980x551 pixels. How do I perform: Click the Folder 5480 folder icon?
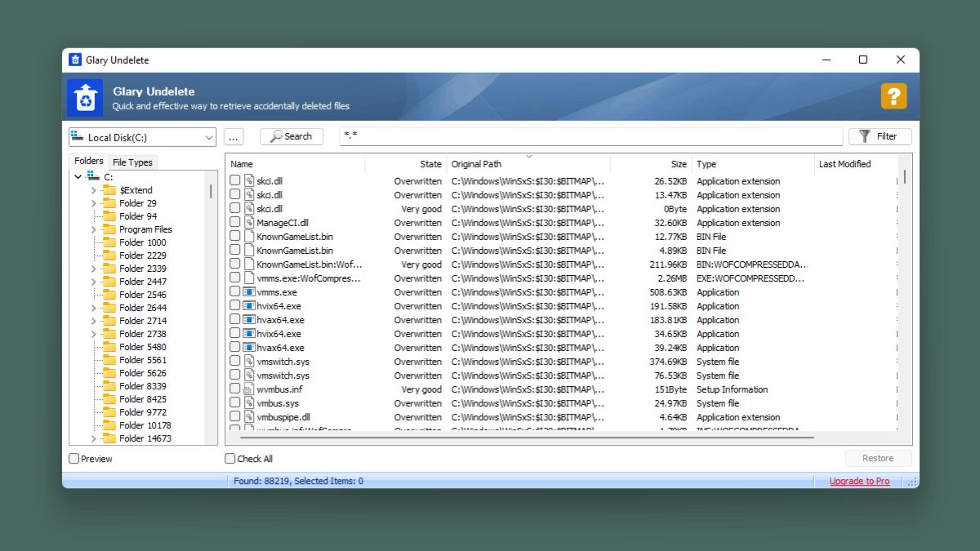(109, 347)
